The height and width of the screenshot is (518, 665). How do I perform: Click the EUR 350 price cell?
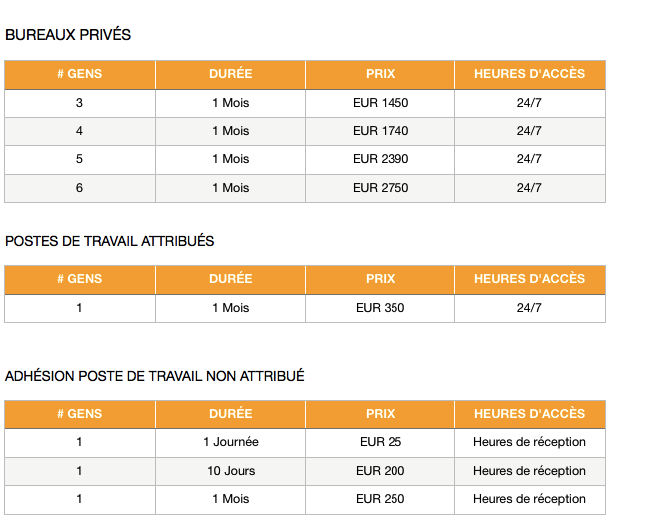[380, 308]
